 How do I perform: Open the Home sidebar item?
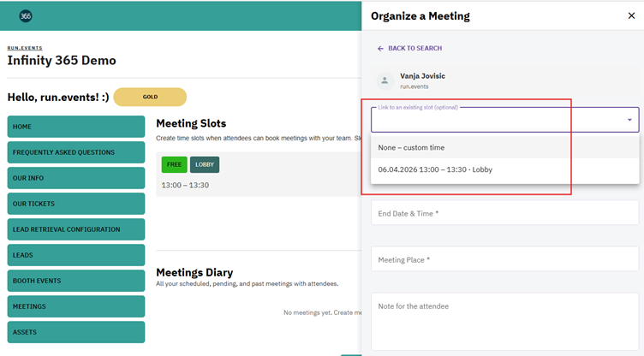pos(76,127)
